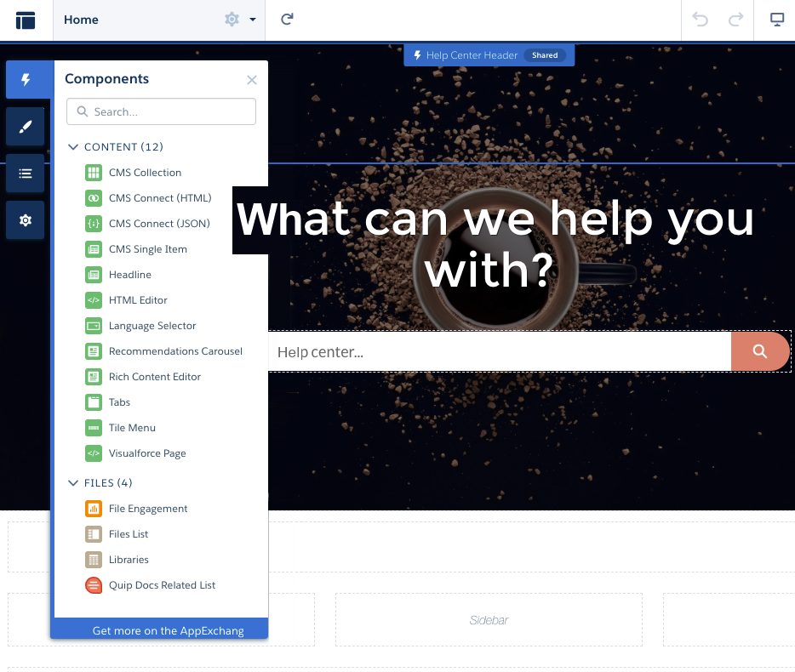Select the Rich Content Editor component
This screenshot has height=672, width=795.
tap(154, 377)
